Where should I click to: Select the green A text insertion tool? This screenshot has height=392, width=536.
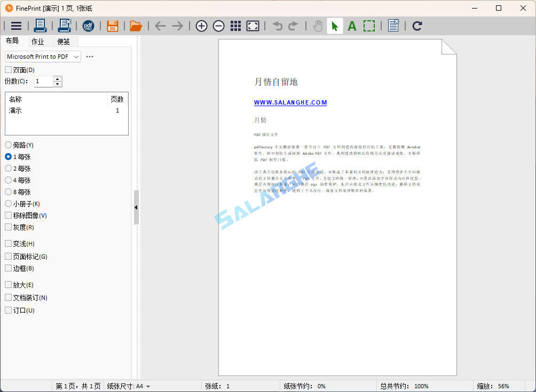click(x=352, y=25)
